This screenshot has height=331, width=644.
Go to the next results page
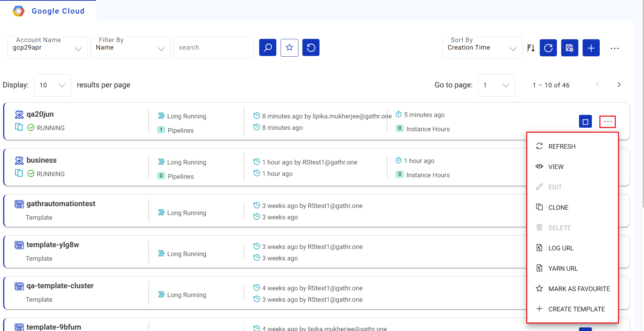coord(619,85)
